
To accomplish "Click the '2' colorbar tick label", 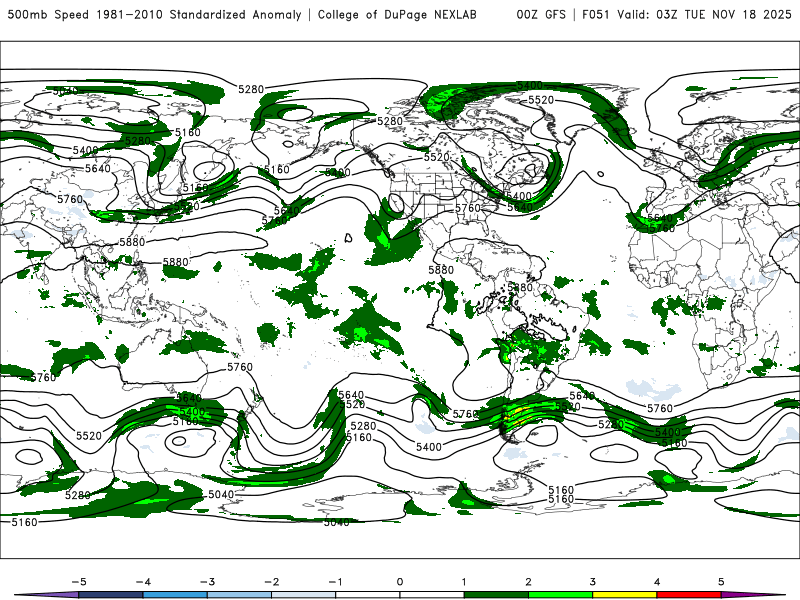I will [x=529, y=582].
